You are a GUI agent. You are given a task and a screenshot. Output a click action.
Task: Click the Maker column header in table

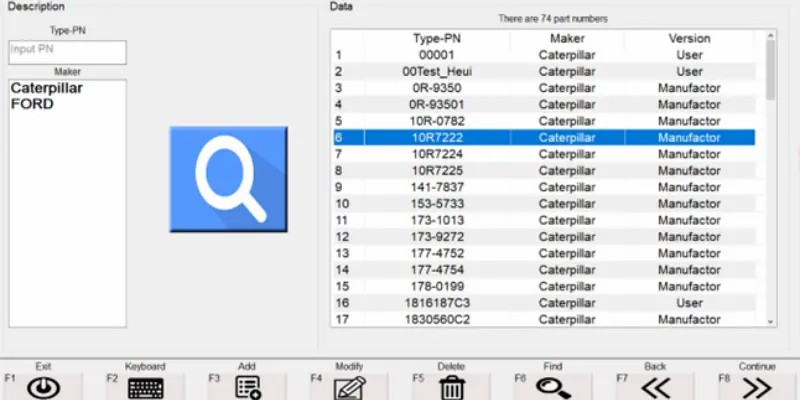[567, 39]
